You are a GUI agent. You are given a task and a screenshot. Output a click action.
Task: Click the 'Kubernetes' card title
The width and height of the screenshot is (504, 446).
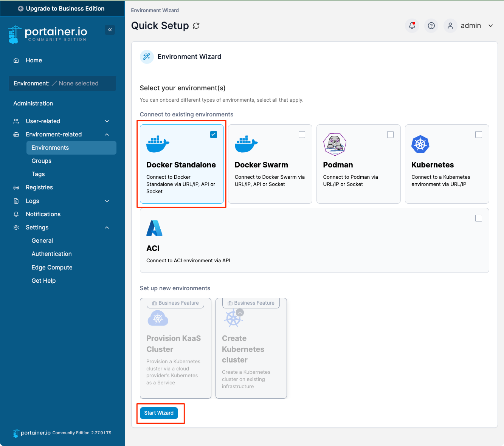click(x=433, y=165)
